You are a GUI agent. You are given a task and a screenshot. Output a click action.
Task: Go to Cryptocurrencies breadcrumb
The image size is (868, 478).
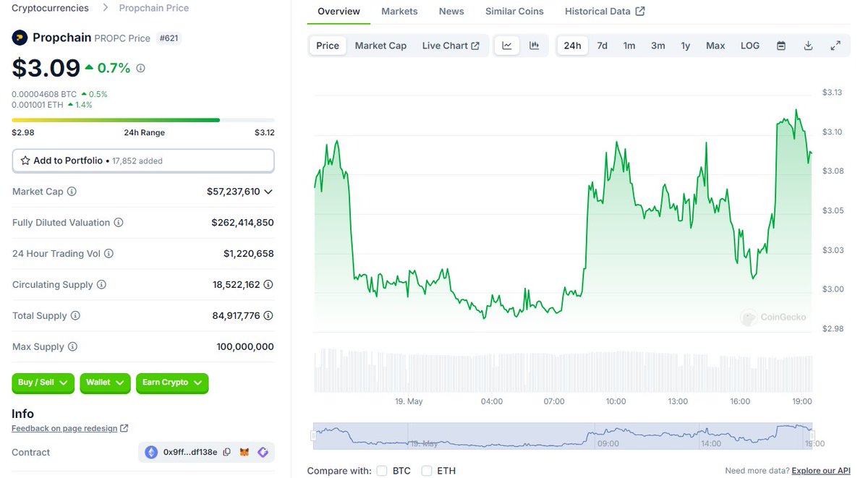(50, 8)
